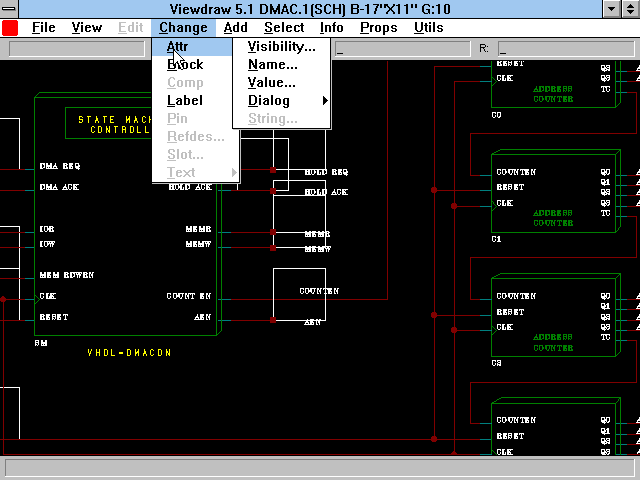Open the Props menu

(378, 28)
